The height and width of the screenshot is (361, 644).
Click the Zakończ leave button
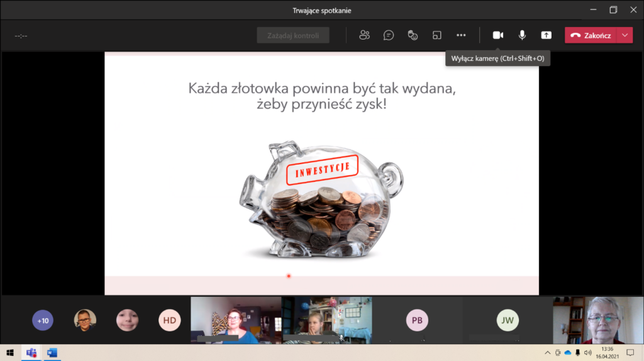[x=591, y=35]
